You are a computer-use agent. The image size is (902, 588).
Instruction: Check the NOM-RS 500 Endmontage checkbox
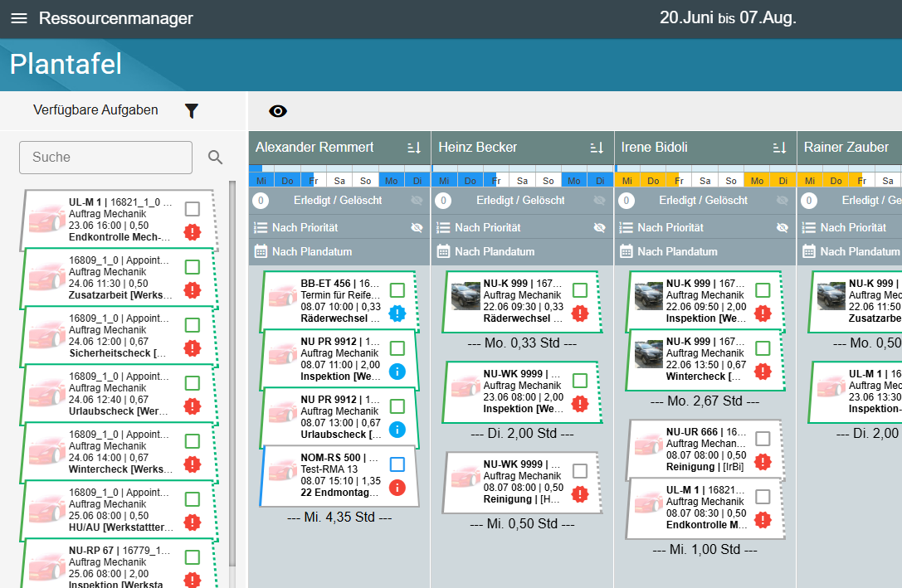tap(397, 464)
